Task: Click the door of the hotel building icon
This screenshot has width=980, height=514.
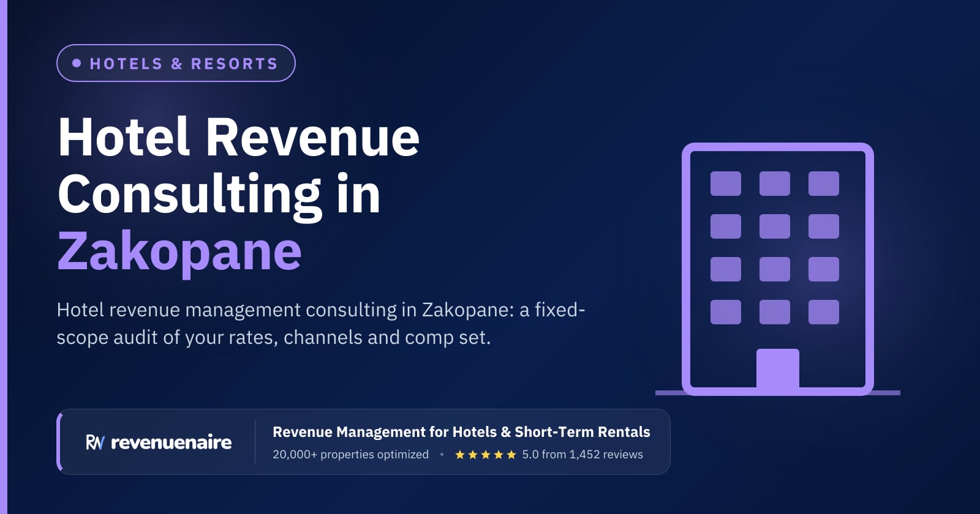Action: 778,369
